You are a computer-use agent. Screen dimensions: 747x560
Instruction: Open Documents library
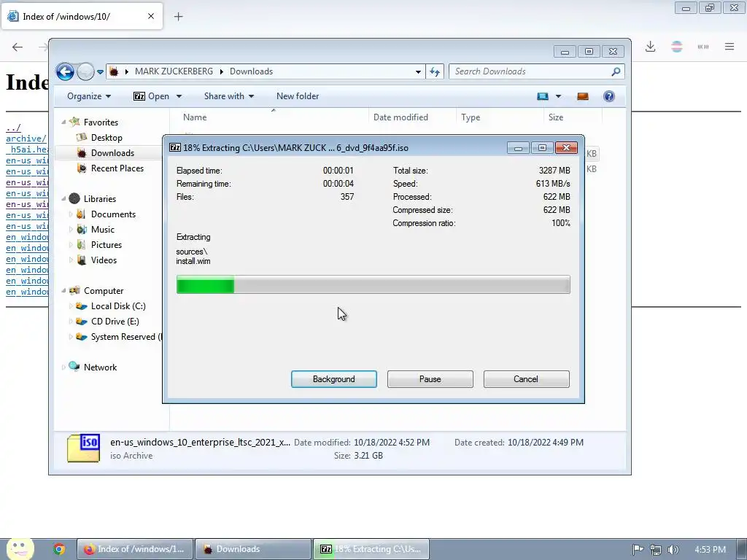click(x=113, y=214)
